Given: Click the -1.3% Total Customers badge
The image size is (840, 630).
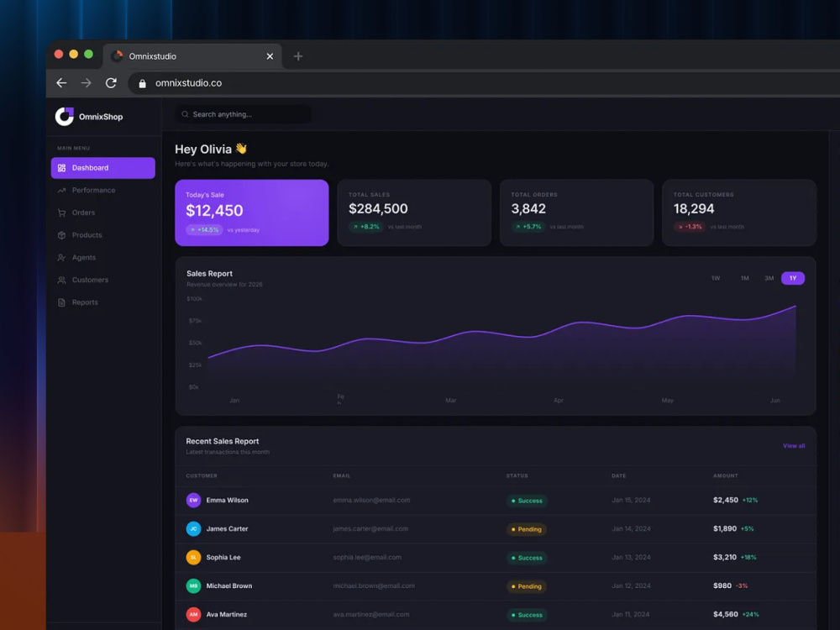Looking at the screenshot, I should 690,227.
